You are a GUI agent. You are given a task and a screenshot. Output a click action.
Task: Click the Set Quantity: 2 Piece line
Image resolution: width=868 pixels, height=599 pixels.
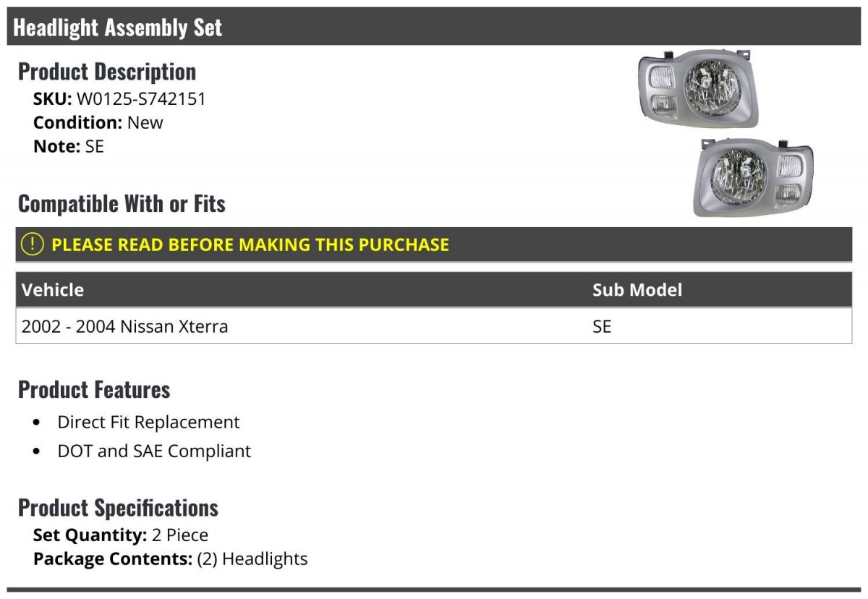[x=121, y=535]
